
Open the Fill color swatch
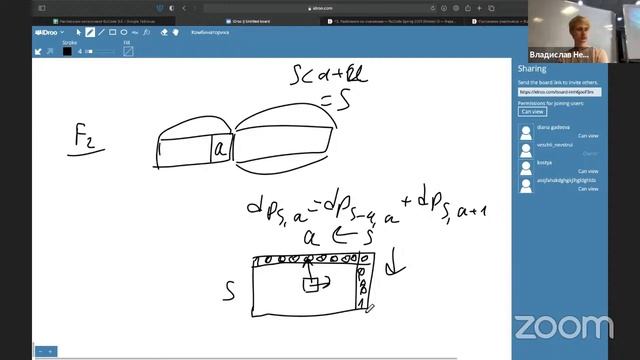coord(128,51)
